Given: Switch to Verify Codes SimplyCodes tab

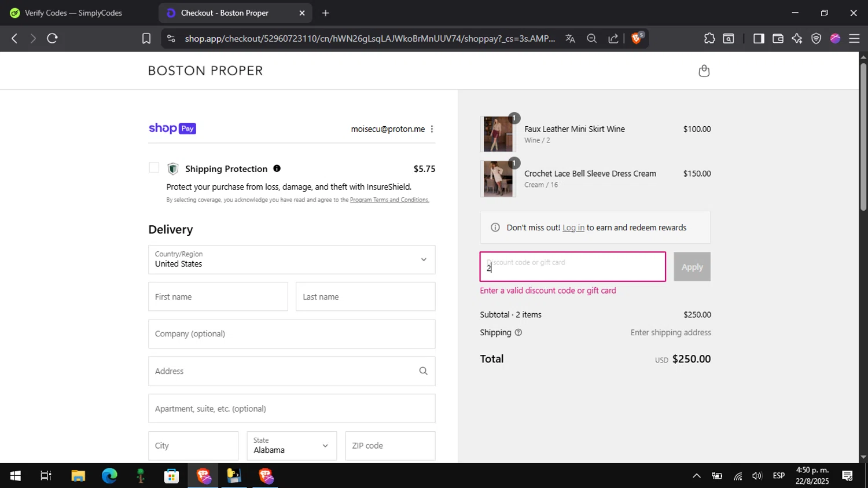Looking at the screenshot, I should point(73,13).
